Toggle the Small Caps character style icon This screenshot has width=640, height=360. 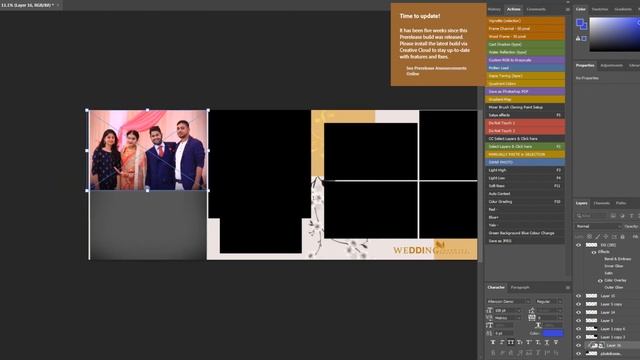[x=520, y=342]
